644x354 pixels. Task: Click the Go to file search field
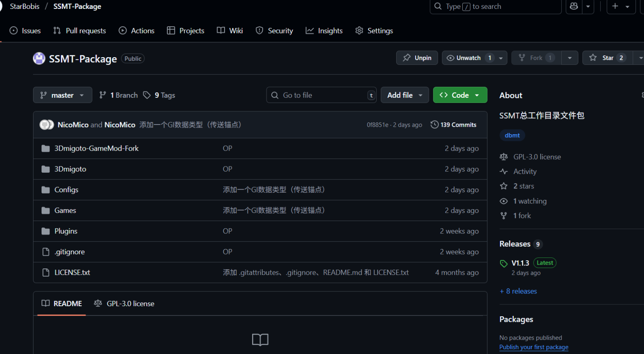click(x=321, y=95)
